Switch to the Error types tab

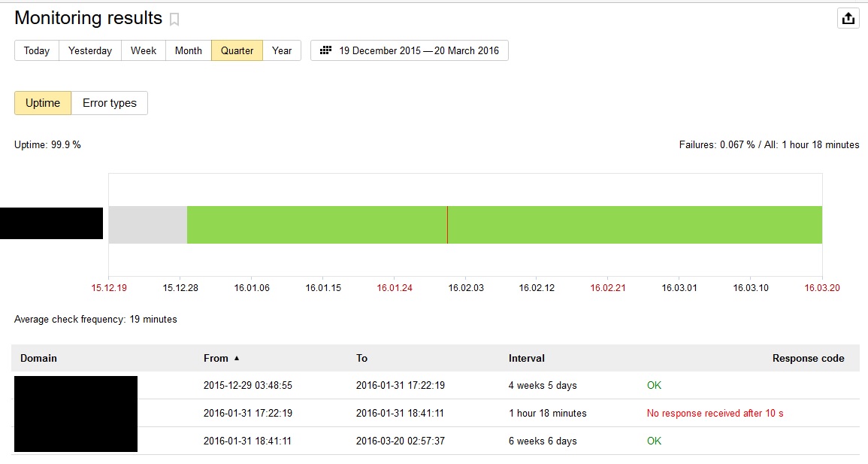110,103
